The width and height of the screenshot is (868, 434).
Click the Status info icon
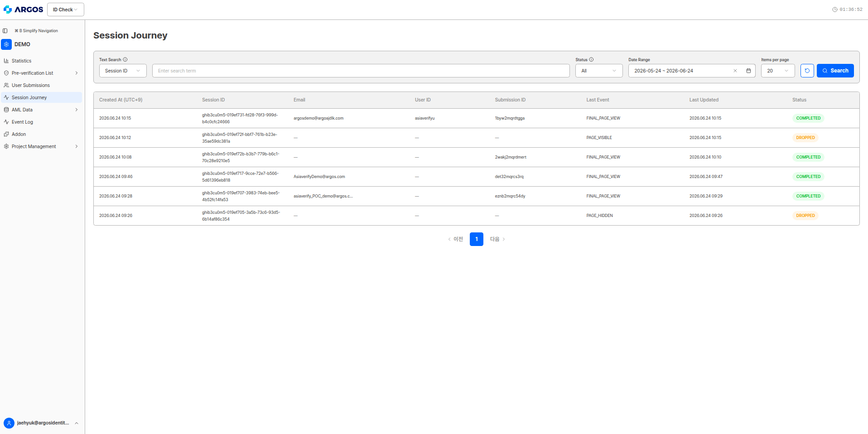tap(591, 59)
